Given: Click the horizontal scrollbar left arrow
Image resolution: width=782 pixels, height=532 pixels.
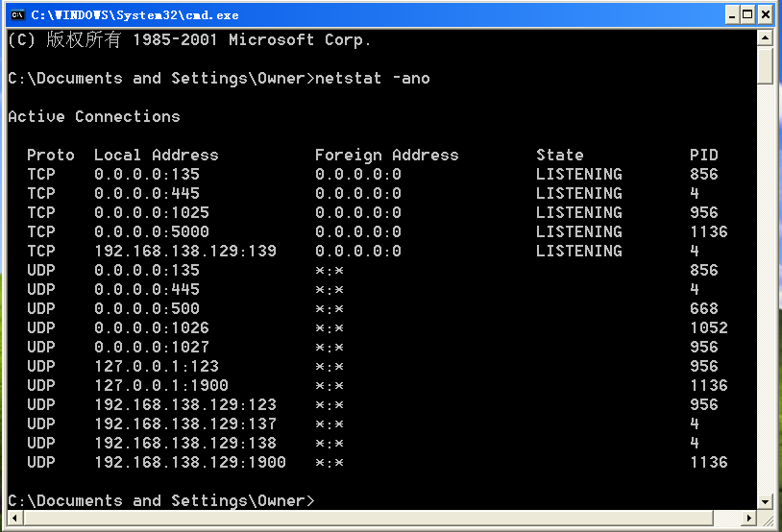Looking at the screenshot, I should tap(14, 519).
